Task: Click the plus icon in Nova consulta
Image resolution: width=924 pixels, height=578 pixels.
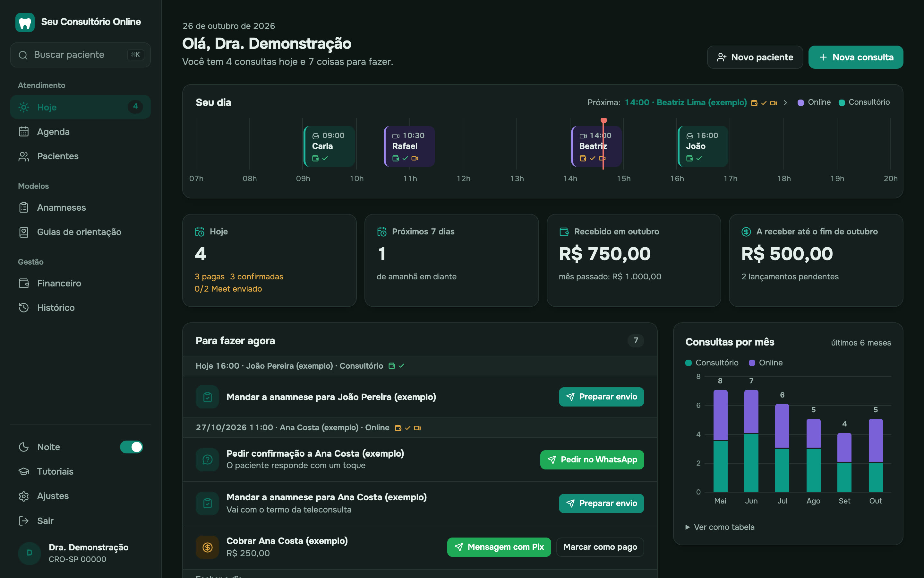Action: 823,57
